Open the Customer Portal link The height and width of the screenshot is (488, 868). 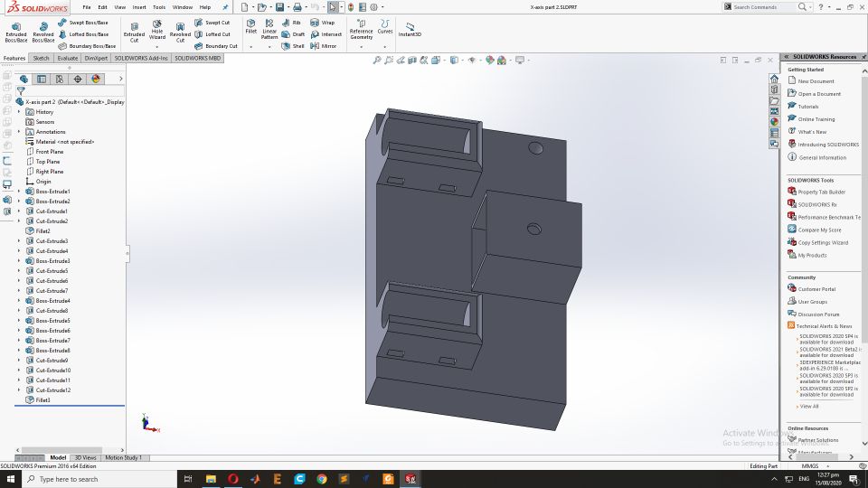click(816, 289)
